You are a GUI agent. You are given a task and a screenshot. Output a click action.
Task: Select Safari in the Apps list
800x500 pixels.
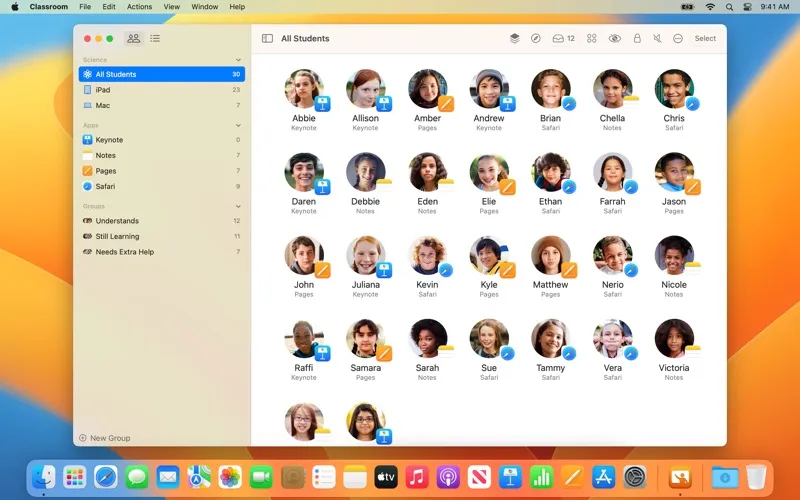(x=162, y=186)
